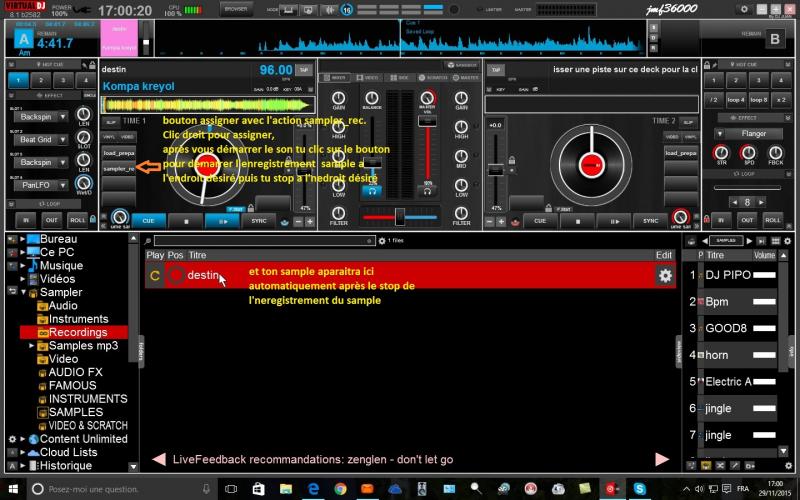Click headphone cue icon on left channel

(x=372, y=190)
